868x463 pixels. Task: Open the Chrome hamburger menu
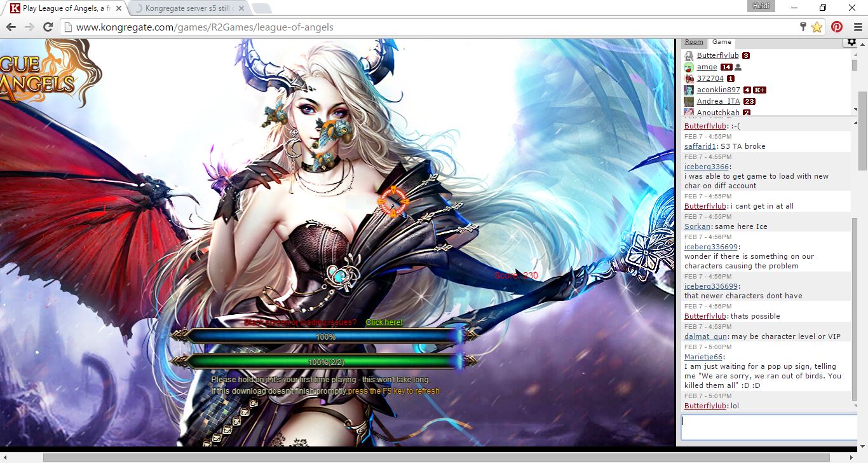857,27
